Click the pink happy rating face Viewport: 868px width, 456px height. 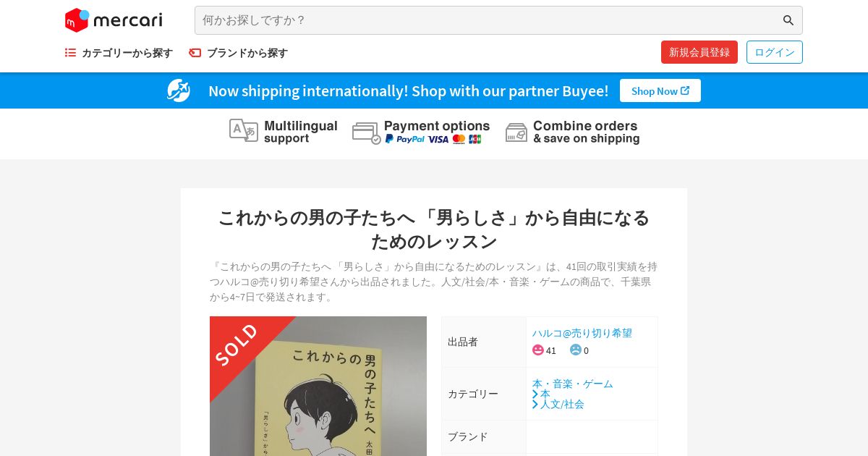(x=538, y=350)
